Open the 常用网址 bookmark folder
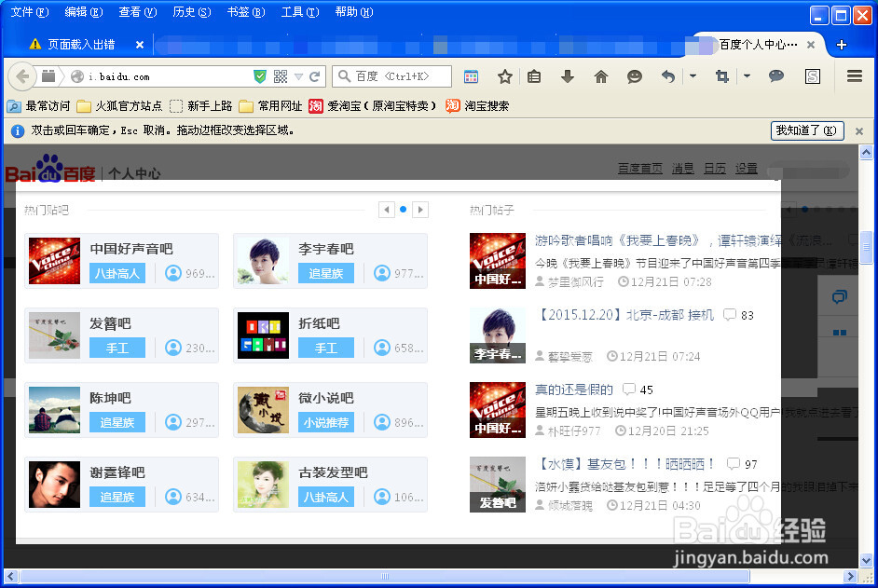The width and height of the screenshot is (878, 588). (x=270, y=106)
